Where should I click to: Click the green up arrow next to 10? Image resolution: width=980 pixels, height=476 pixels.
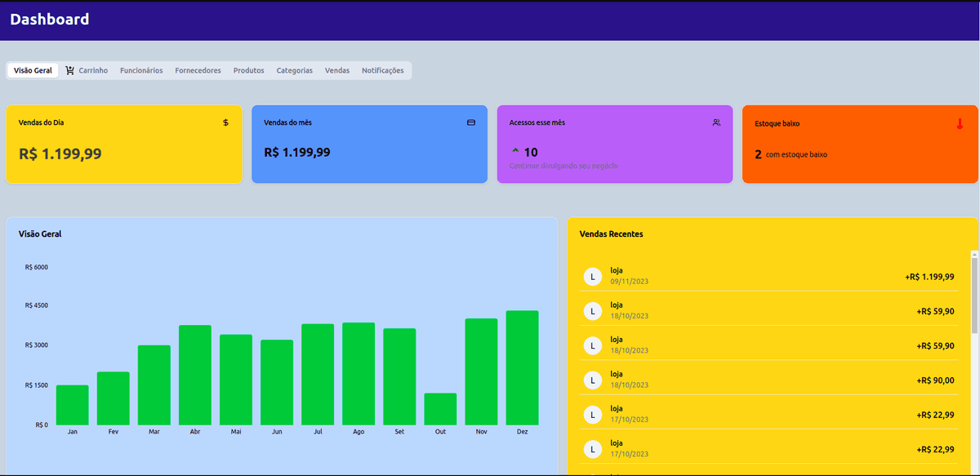coord(516,150)
